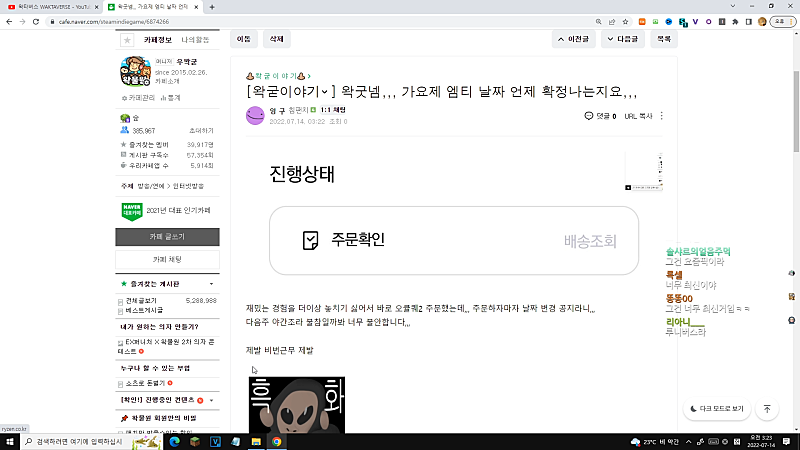Click the browser tab search dropdown arrow
This screenshot has height=450, width=800.
(733, 6)
